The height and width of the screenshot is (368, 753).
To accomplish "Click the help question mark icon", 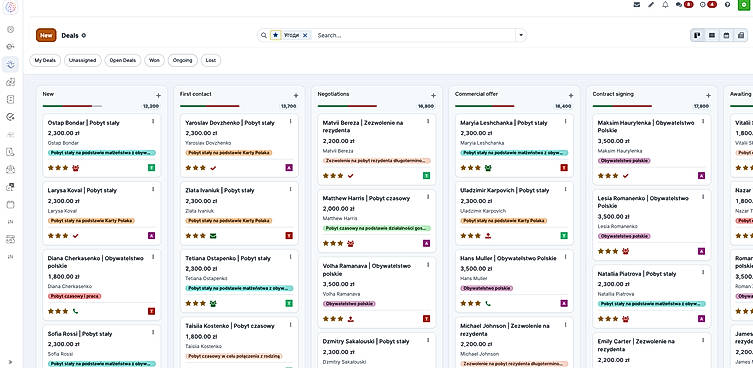I will 728,5.
